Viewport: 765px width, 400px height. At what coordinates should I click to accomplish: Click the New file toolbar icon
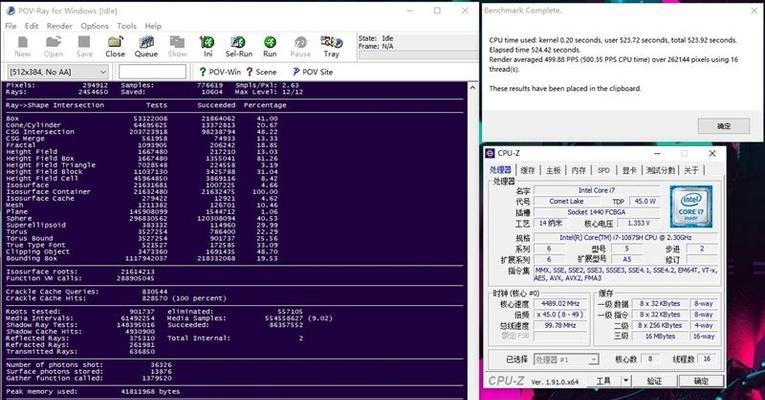coord(22,47)
